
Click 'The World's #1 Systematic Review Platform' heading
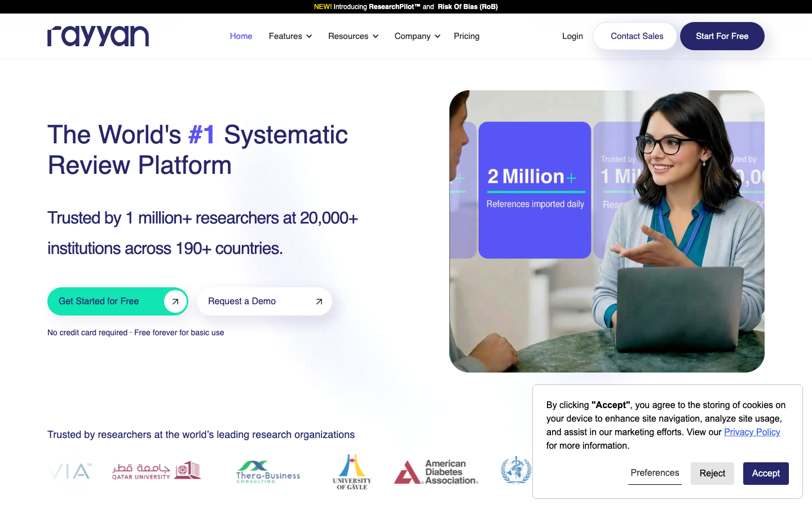[x=197, y=150]
